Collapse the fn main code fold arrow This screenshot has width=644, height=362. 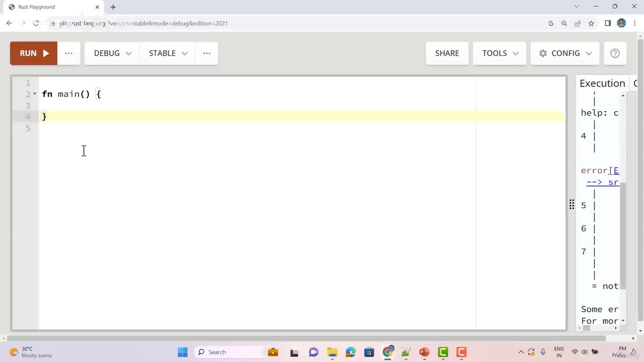[35, 94]
